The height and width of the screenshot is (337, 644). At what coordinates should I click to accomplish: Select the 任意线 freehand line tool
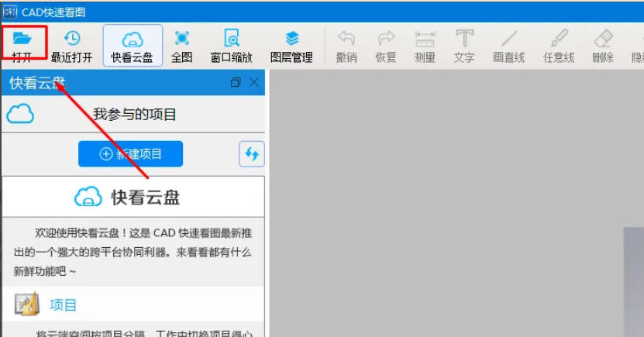(559, 46)
